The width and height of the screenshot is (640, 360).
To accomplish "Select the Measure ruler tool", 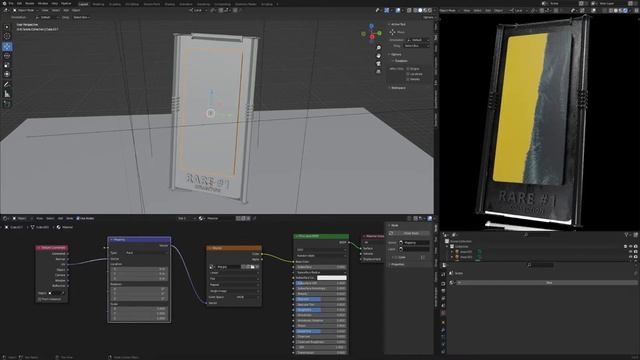I will 7,94.
